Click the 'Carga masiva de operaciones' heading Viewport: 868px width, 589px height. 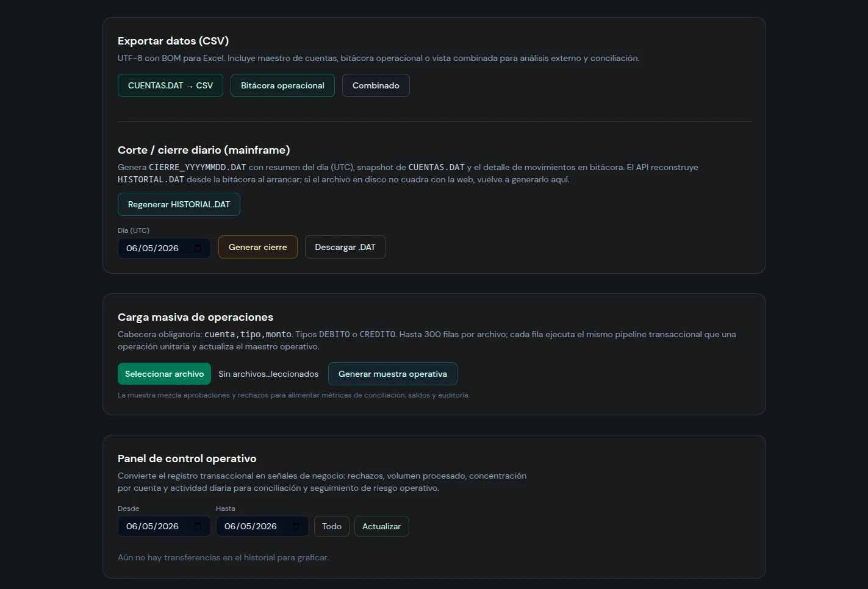click(x=195, y=317)
